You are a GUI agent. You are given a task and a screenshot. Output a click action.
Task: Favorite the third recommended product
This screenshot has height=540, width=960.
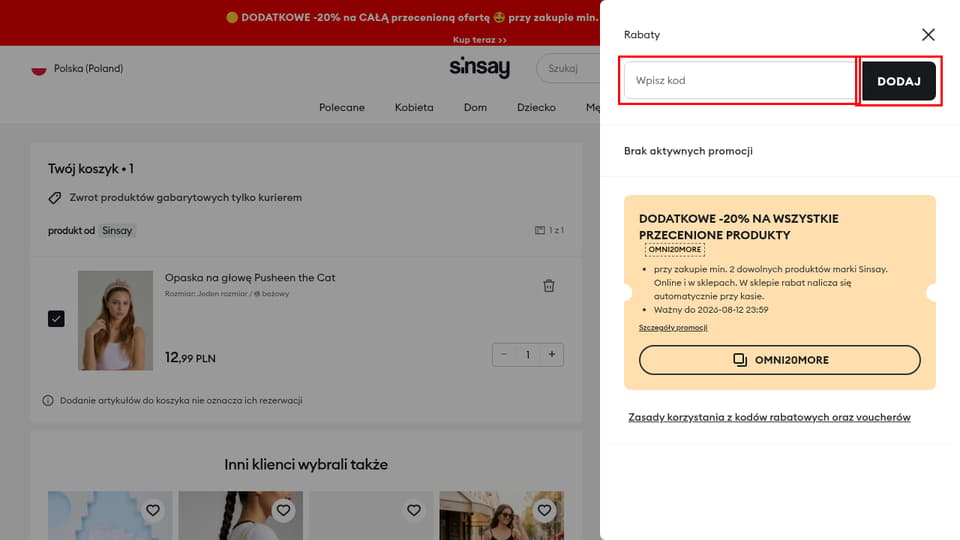pos(414,510)
